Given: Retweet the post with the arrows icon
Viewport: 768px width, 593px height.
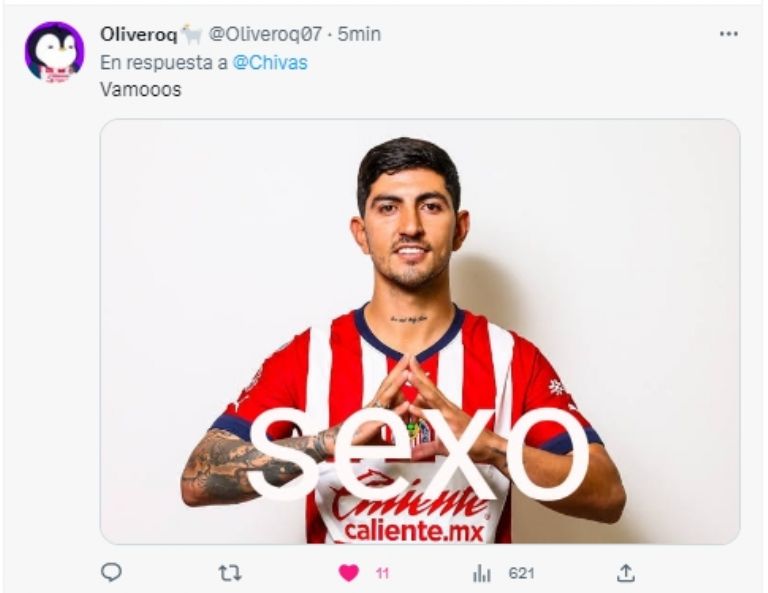Looking at the screenshot, I should point(230,572).
